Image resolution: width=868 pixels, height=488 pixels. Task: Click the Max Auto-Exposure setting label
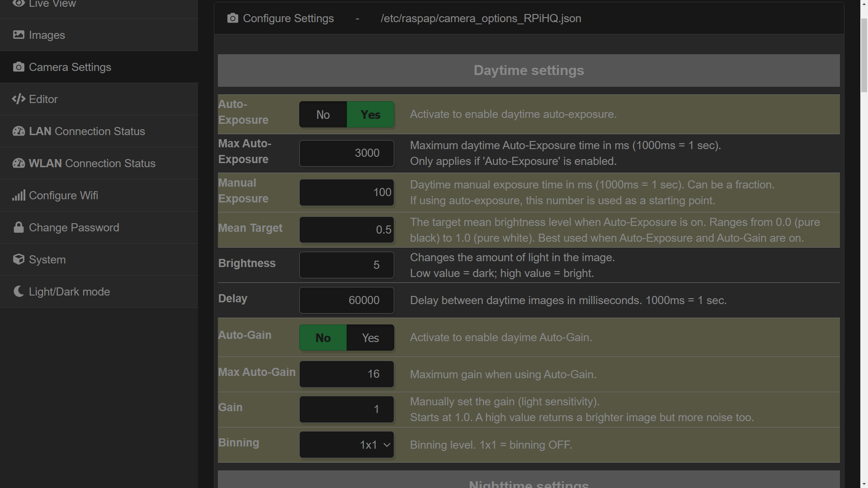245,151
